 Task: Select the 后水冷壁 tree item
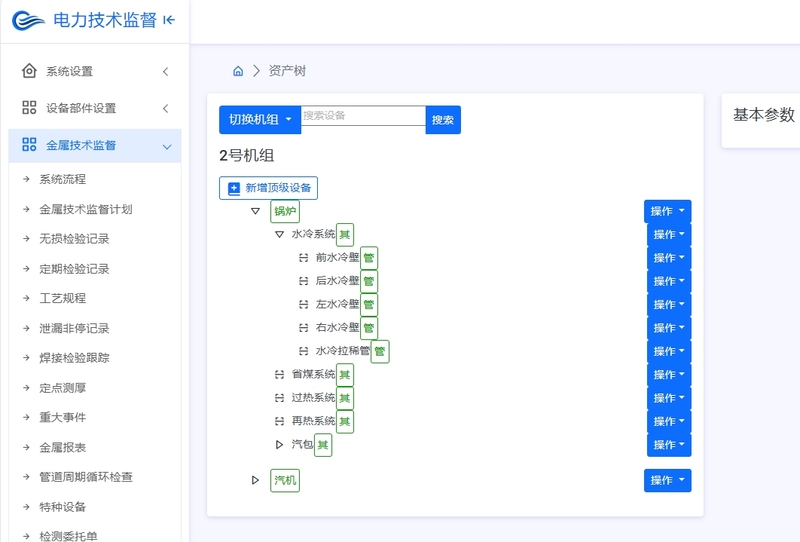(x=337, y=281)
